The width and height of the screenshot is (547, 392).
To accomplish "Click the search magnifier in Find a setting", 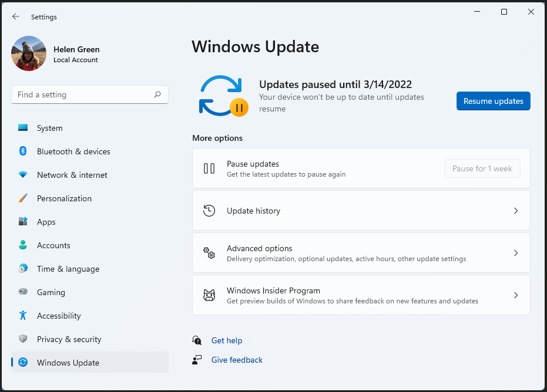I will [157, 94].
